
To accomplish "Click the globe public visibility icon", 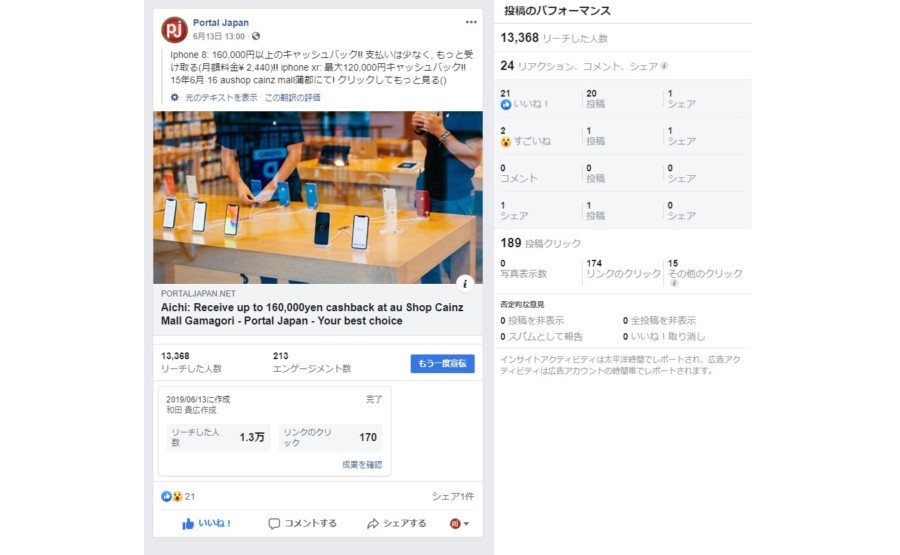I will (x=256, y=36).
